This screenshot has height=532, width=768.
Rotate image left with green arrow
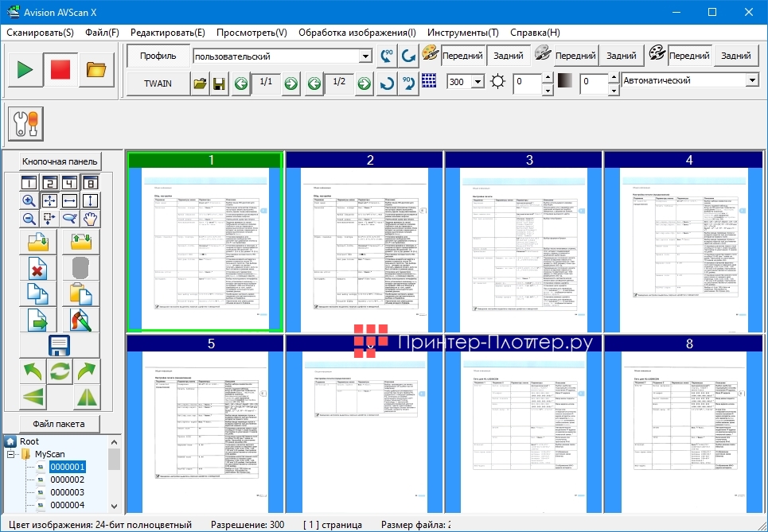tap(33, 371)
